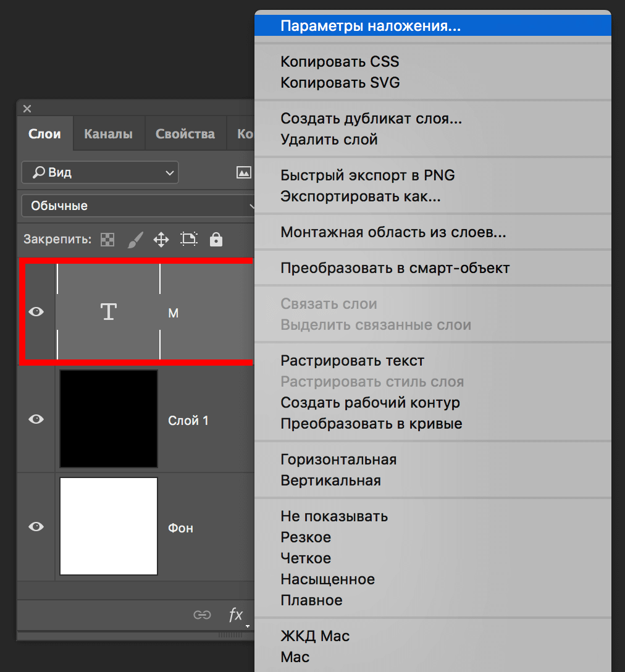Toggle visibility of Слой 1
The height and width of the screenshot is (672, 625).
tap(36, 419)
